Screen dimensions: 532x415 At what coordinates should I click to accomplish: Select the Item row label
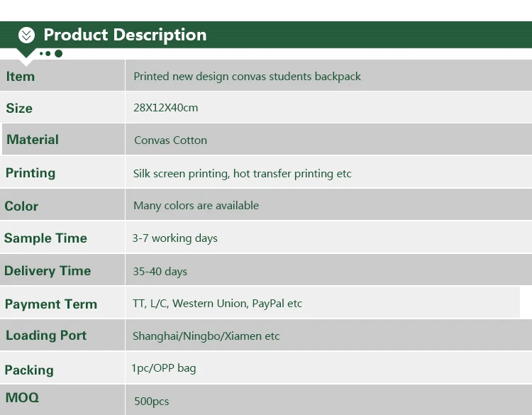pos(21,77)
